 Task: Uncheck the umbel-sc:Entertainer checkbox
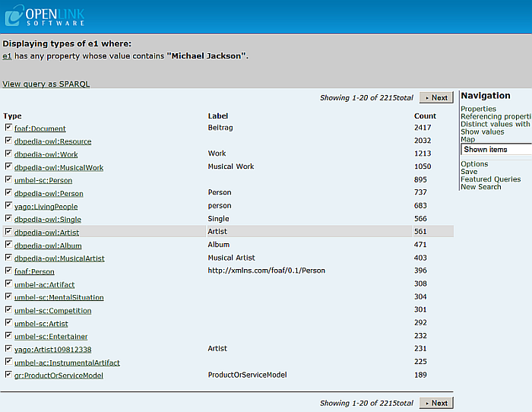[8, 335]
